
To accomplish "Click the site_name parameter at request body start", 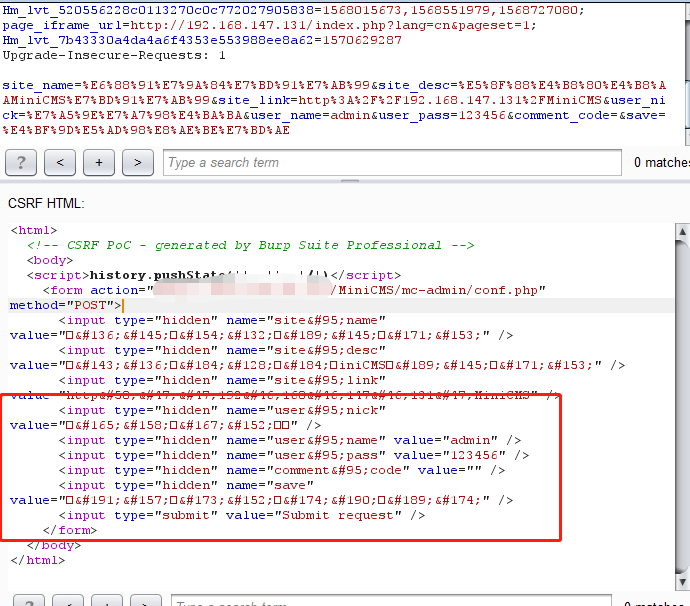I will [186, 85].
